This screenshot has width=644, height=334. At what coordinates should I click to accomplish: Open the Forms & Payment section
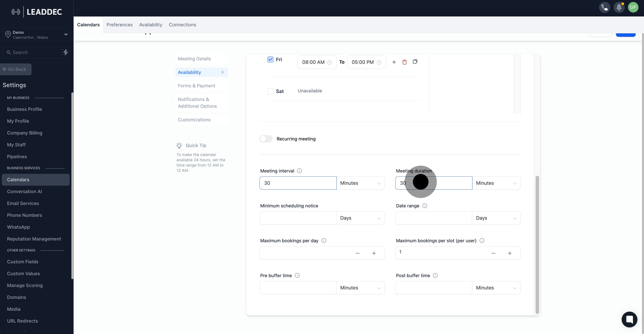(196, 86)
